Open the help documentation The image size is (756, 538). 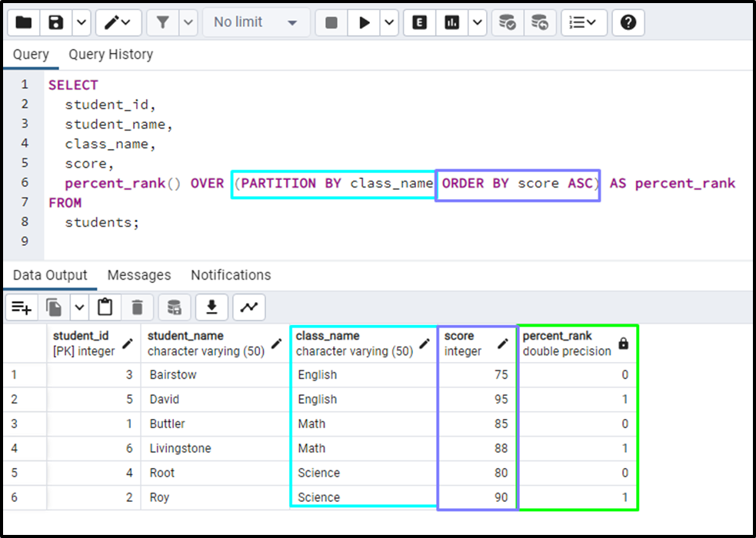click(x=628, y=22)
